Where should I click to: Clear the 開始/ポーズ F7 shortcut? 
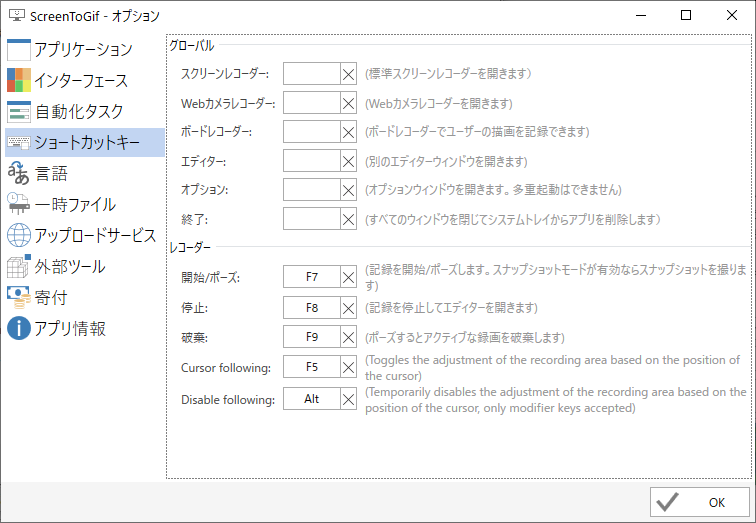[x=349, y=277]
